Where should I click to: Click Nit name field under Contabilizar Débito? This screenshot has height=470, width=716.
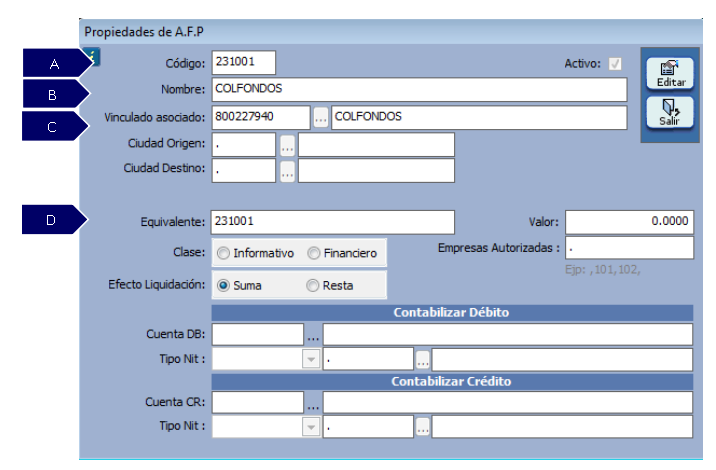point(562,359)
